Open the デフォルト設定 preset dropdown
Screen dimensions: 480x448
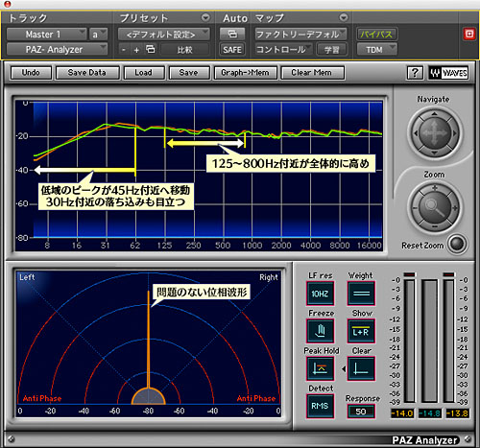[x=164, y=35]
